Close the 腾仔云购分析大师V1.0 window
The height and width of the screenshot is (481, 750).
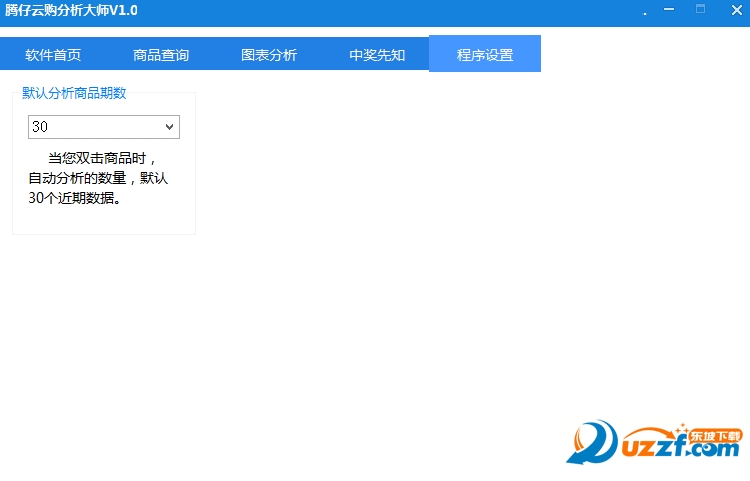coord(737,10)
